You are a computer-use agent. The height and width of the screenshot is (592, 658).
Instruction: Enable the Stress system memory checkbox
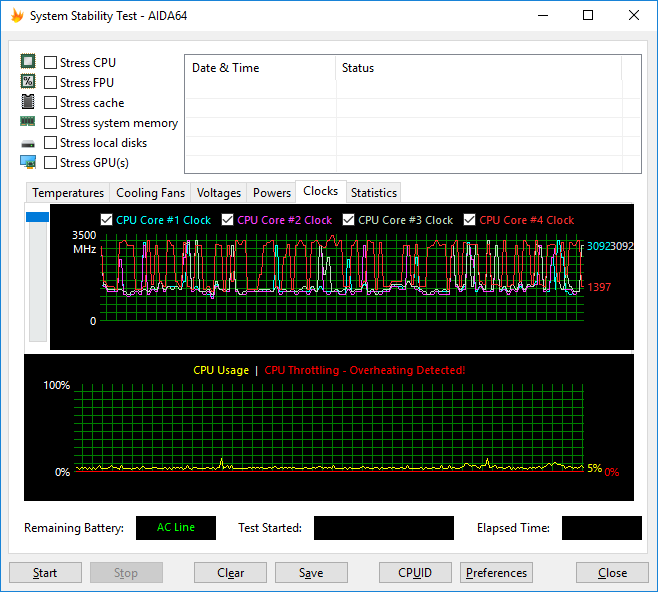click(50, 123)
